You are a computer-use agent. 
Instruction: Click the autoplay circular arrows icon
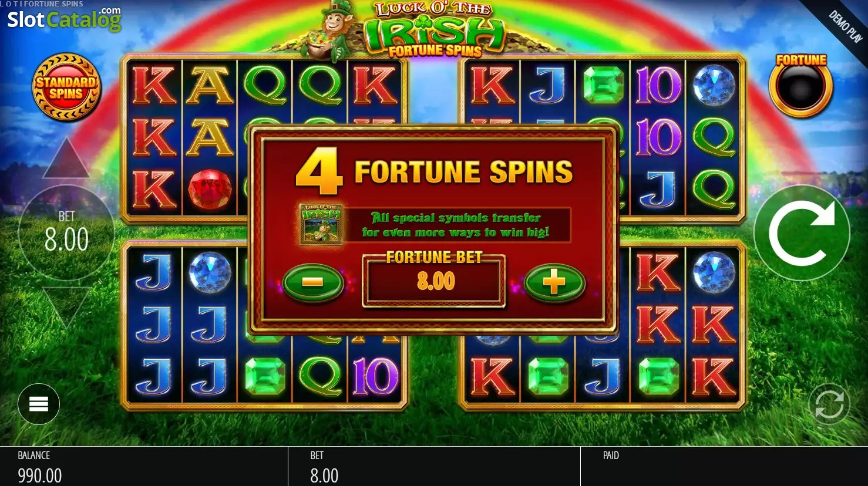pyautogui.click(x=829, y=404)
